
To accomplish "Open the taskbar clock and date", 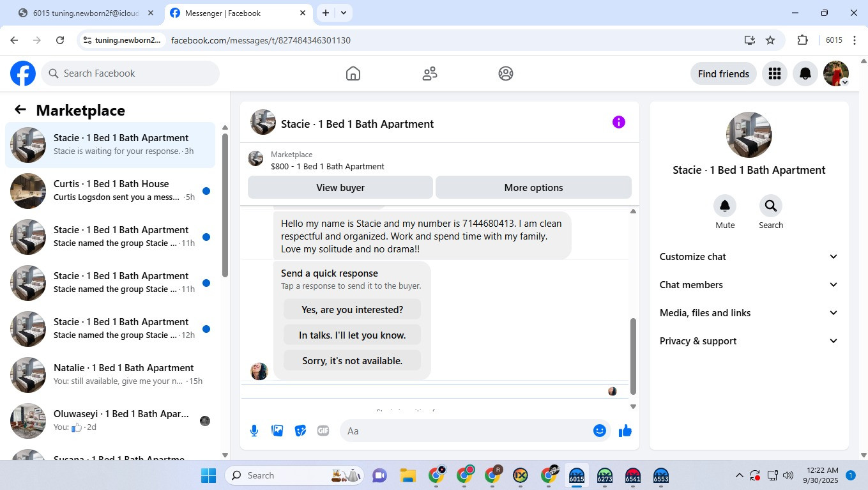I will [x=822, y=475].
